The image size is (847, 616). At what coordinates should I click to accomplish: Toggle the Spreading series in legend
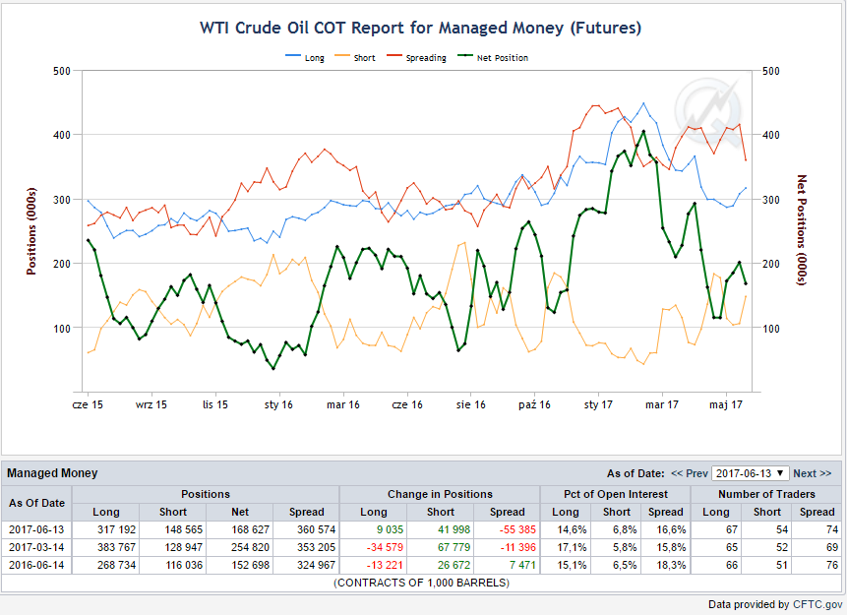pyautogui.click(x=417, y=58)
